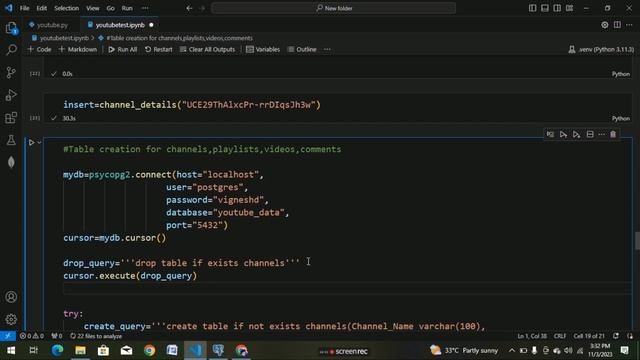Click Run All in notebook toolbar

122,49
